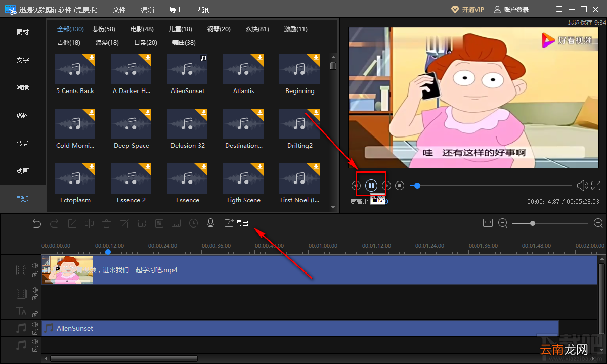Mute the main video track containing the mp4 clip
The height and width of the screenshot is (364, 607).
click(35, 266)
